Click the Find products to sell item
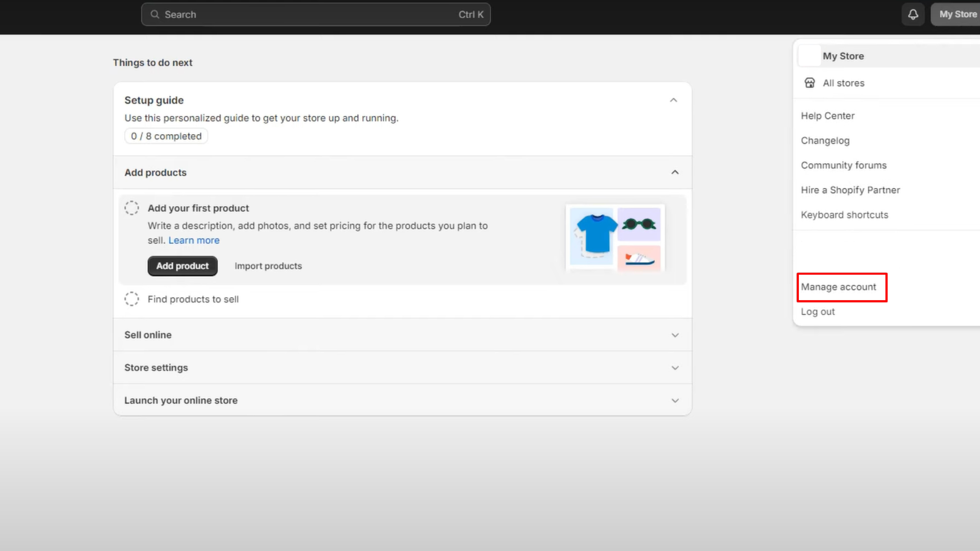This screenshot has width=980, height=551. [x=193, y=299]
